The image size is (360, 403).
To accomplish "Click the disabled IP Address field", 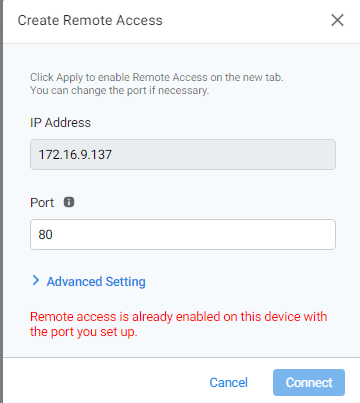I will click(x=183, y=154).
